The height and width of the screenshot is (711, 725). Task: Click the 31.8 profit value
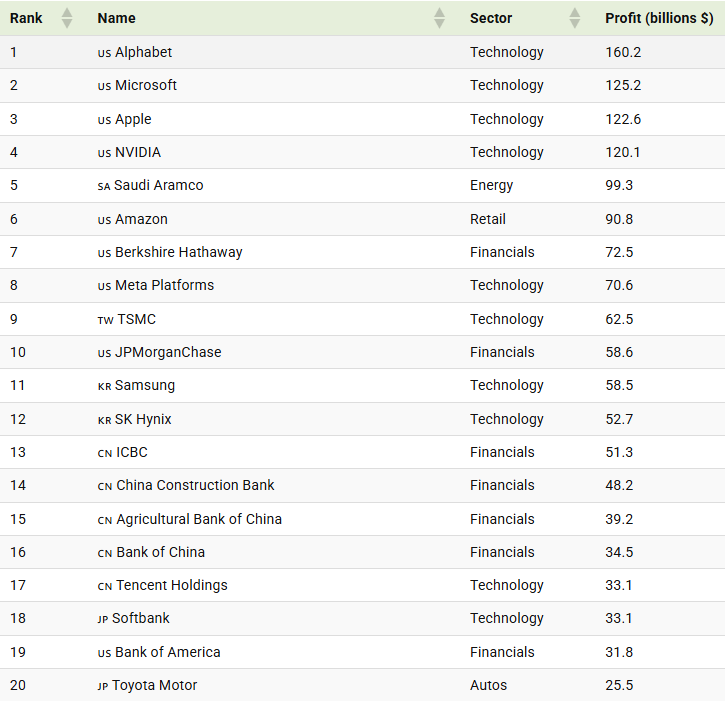pos(619,652)
